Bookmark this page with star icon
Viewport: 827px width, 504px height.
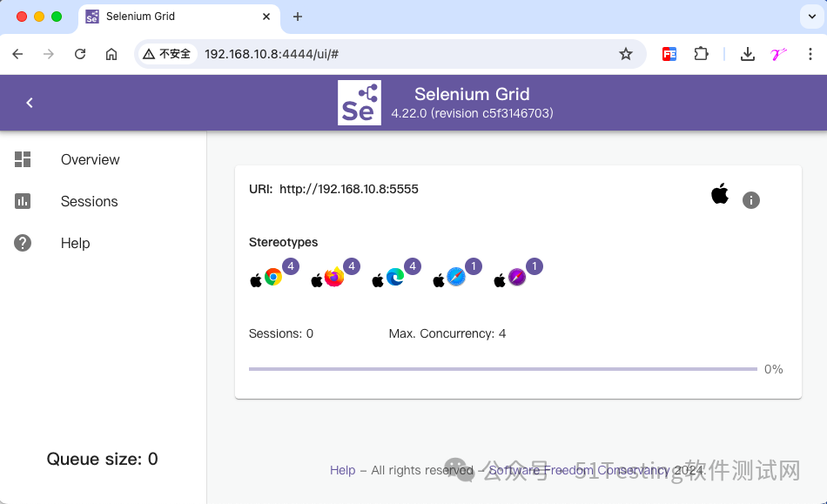point(626,54)
